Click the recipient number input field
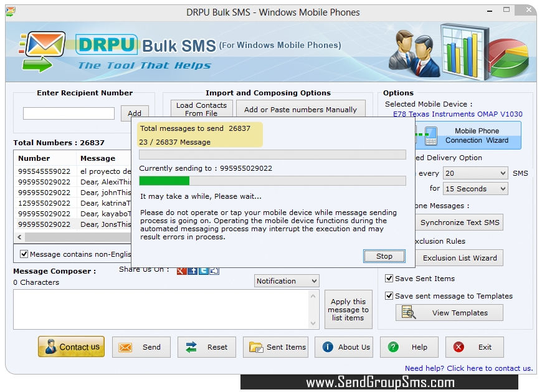Viewport: 542px width, 392px height. 69,113
